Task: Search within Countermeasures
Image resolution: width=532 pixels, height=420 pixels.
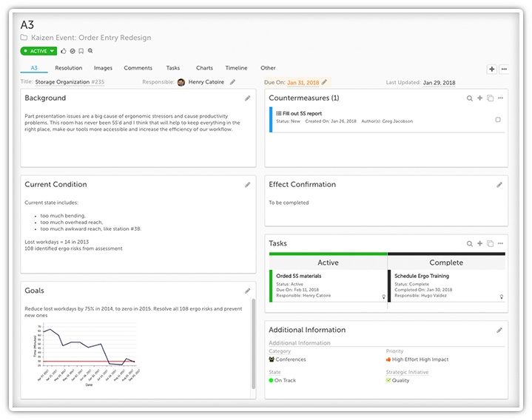Action: tap(470, 98)
